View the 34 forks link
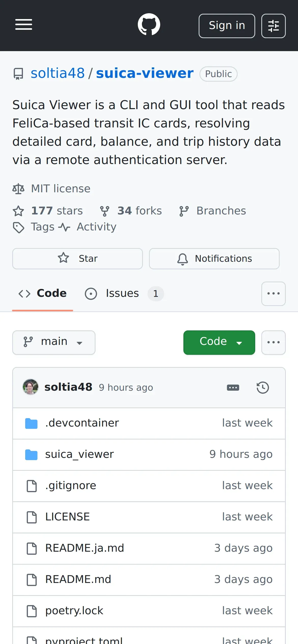The width and height of the screenshot is (298, 644). coord(131,211)
